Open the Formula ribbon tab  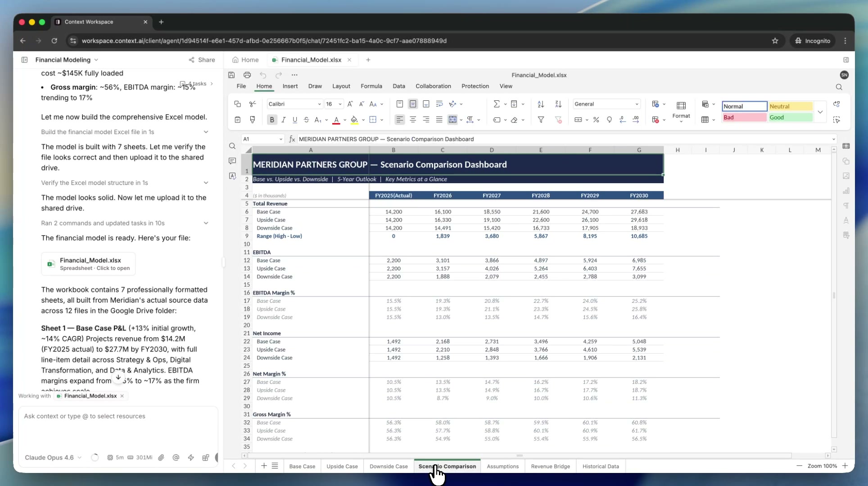(x=371, y=86)
